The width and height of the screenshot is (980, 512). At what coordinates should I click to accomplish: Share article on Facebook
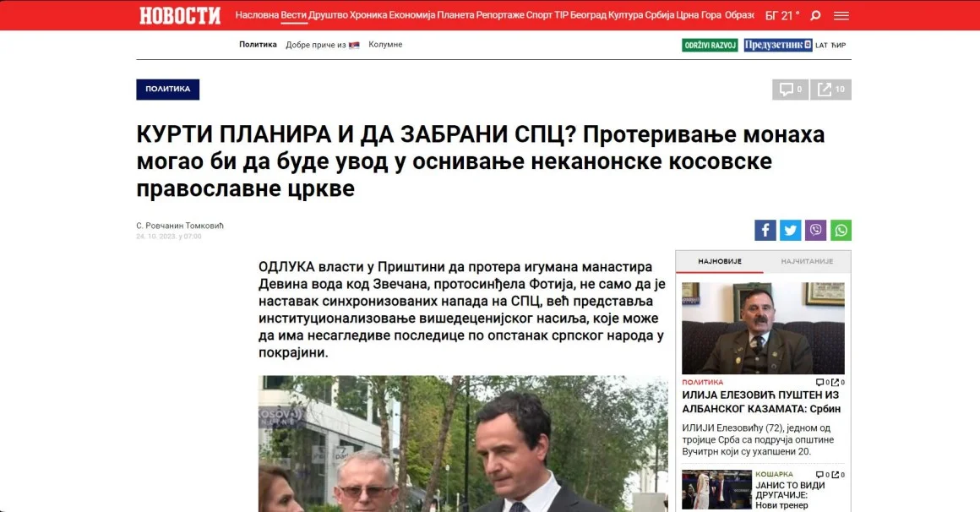coord(765,230)
